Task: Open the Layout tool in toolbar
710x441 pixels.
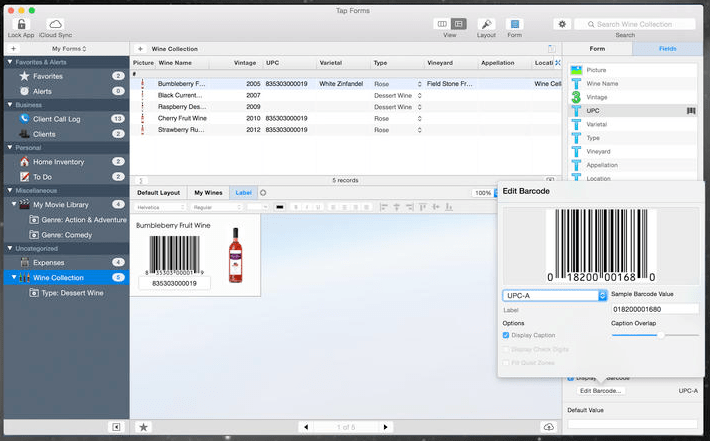Action: 486,24
